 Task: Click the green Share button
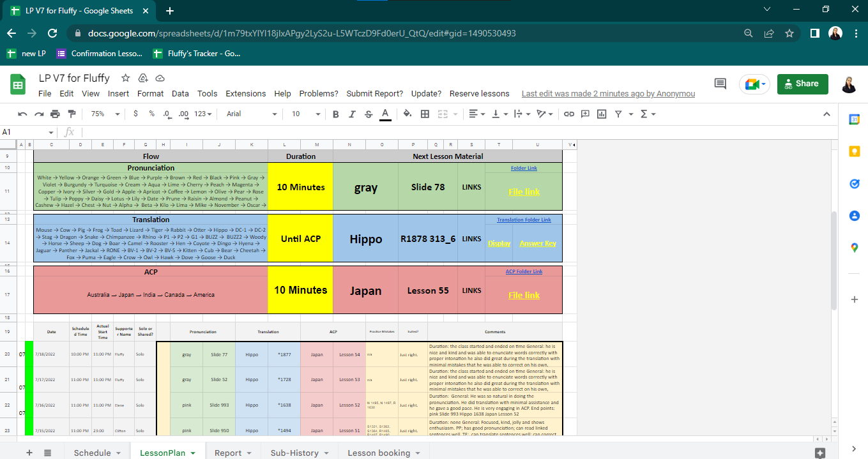tap(802, 84)
